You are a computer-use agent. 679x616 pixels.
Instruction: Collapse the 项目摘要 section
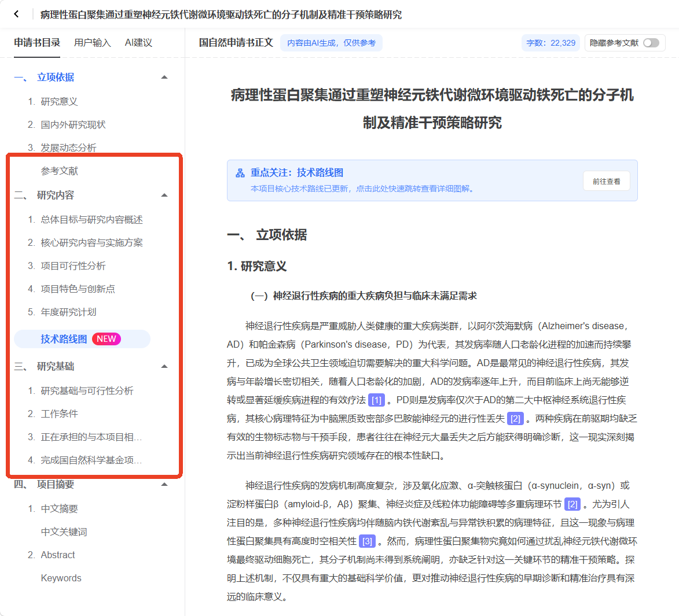164,484
